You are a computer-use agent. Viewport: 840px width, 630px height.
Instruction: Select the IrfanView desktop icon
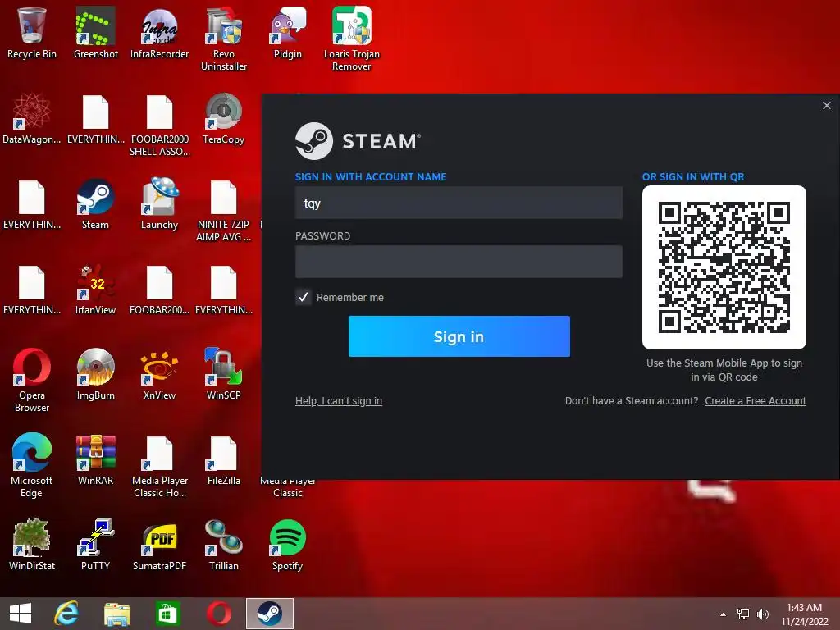(x=95, y=290)
